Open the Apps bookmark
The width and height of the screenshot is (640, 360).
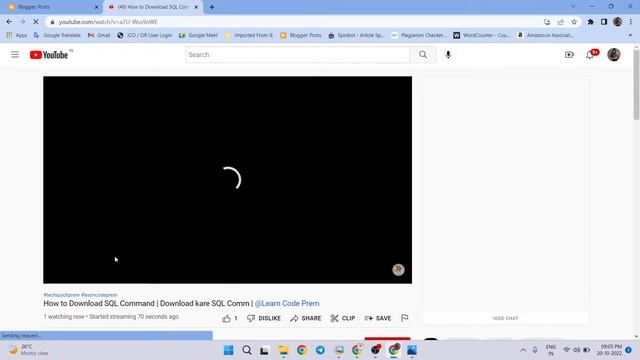[17, 36]
